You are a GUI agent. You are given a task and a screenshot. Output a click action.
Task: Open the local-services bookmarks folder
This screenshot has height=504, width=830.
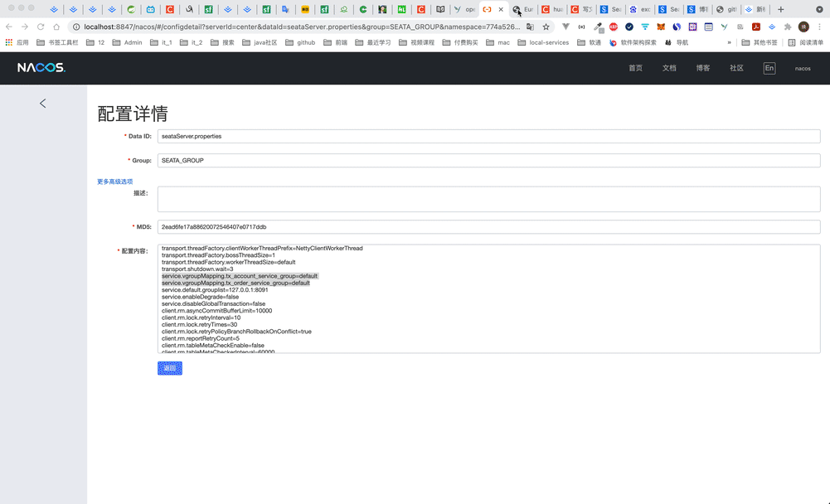point(543,42)
